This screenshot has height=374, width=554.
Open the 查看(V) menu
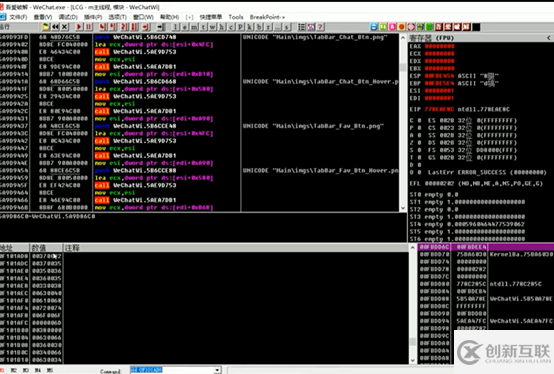pos(43,17)
